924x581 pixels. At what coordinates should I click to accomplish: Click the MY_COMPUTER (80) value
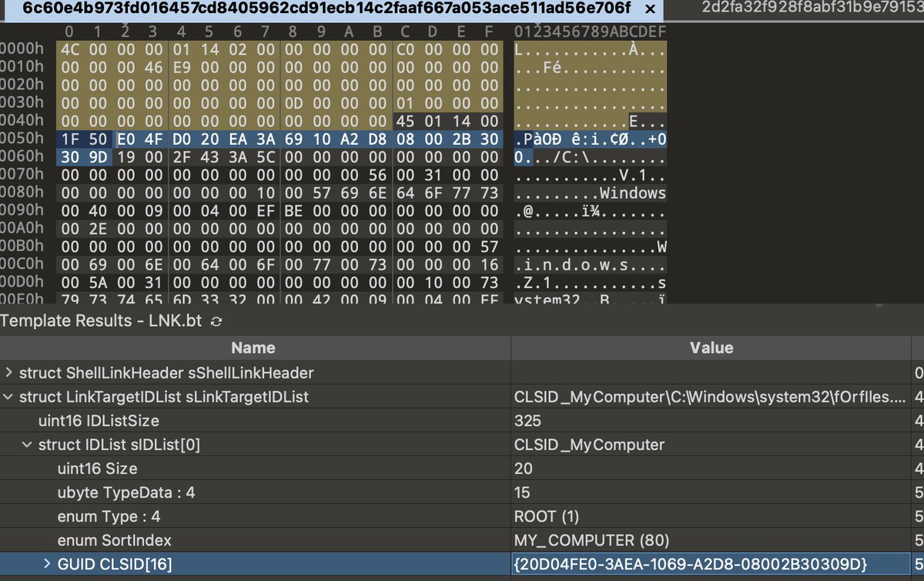click(591, 540)
